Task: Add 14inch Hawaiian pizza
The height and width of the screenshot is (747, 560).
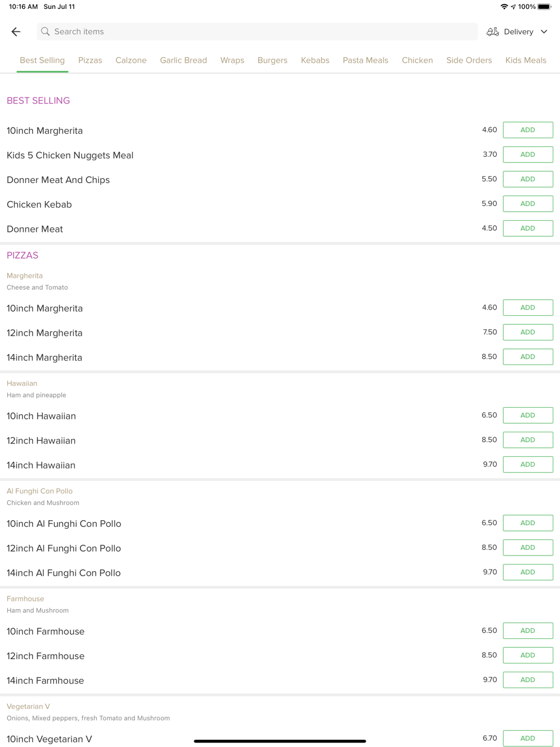Action: tap(528, 464)
